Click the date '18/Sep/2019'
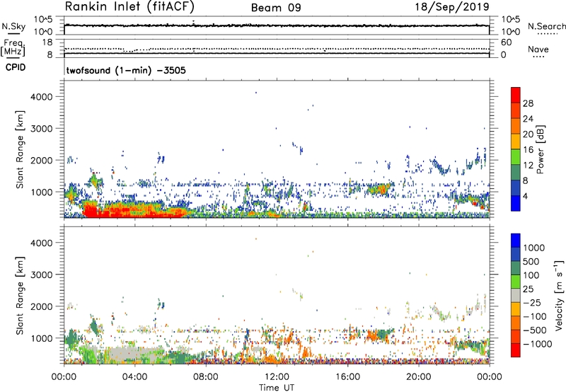This screenshot has height=392, width=566. pyautogui.click(x=452, y=6)
